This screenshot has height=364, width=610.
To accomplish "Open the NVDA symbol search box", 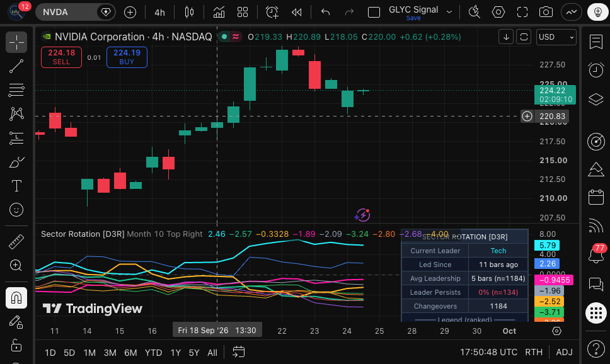I will coord(75,12).
